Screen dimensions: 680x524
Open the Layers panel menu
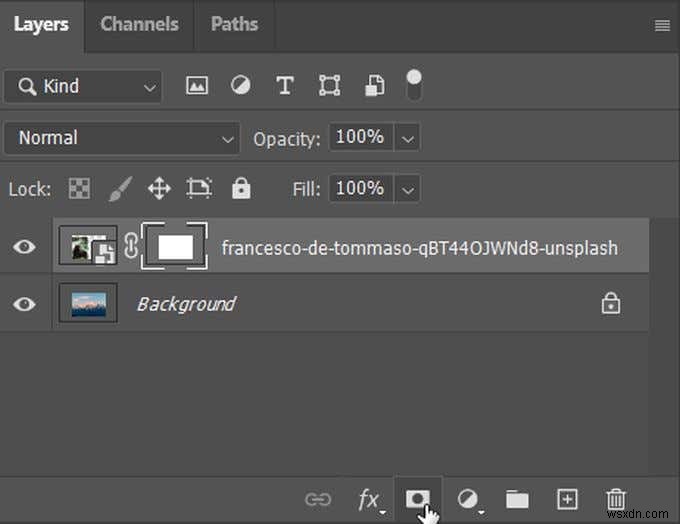pyautogui.click(x=662, y=26)
